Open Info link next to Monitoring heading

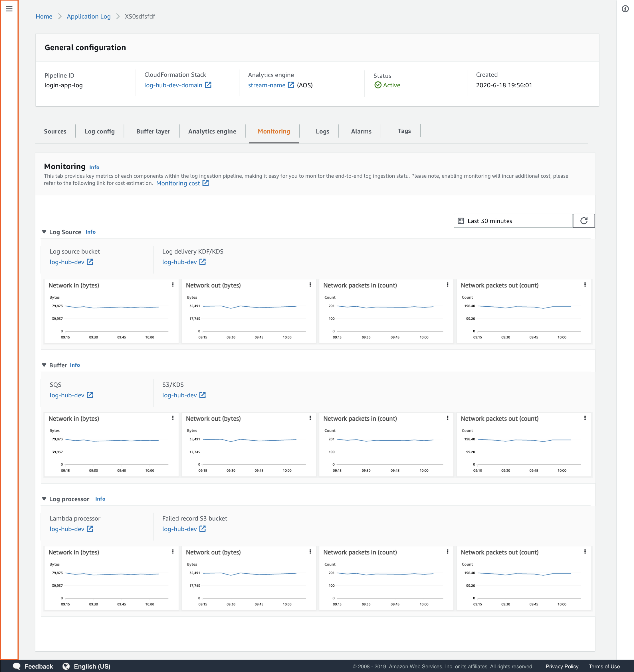[x=94, y=167]
